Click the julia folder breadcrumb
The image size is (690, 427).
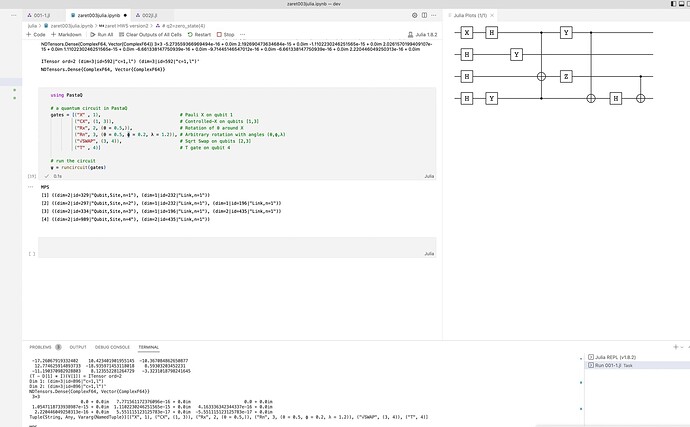[x=32, y=26]
